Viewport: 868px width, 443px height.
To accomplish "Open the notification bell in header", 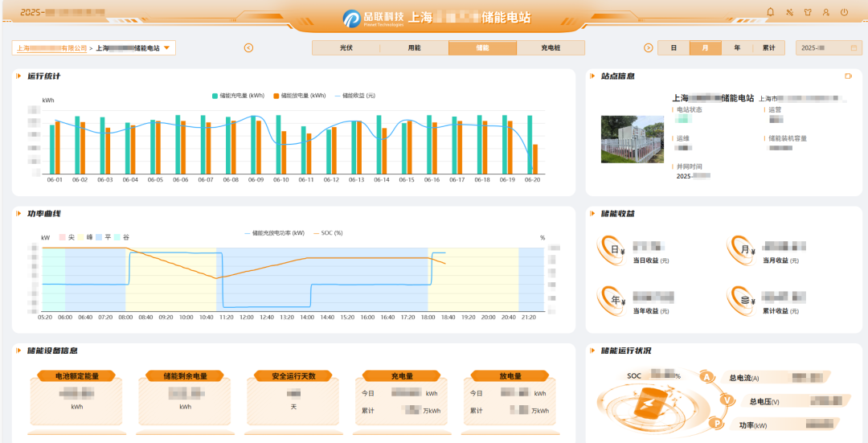I will point(771,12).
